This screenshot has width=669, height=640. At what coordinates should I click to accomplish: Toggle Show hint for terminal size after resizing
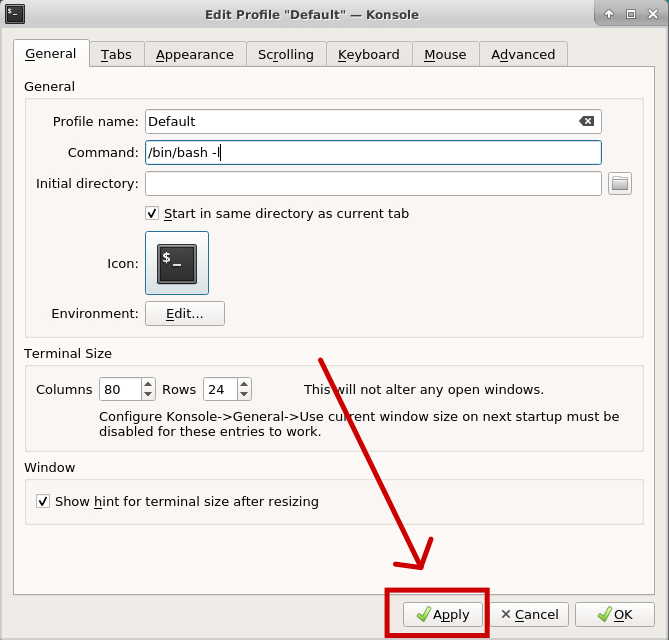click(x=43, y=501)
